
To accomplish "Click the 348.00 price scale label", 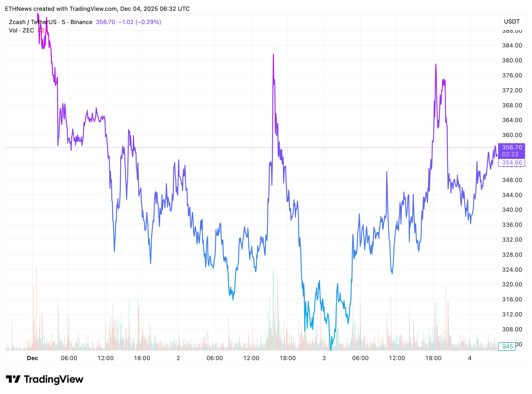I will (x=512, y=180).
